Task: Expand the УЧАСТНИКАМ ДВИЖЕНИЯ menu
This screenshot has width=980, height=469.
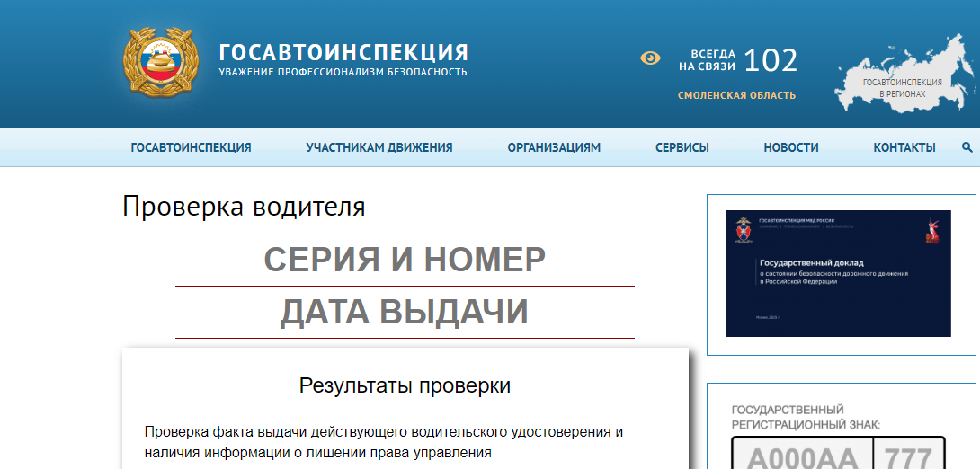Action: [x=379, y=147]
